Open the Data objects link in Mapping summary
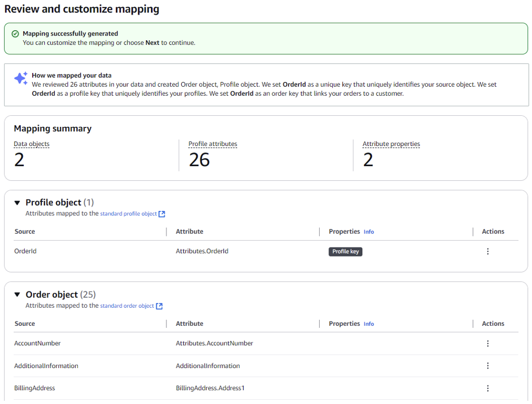 pos(31,144)
